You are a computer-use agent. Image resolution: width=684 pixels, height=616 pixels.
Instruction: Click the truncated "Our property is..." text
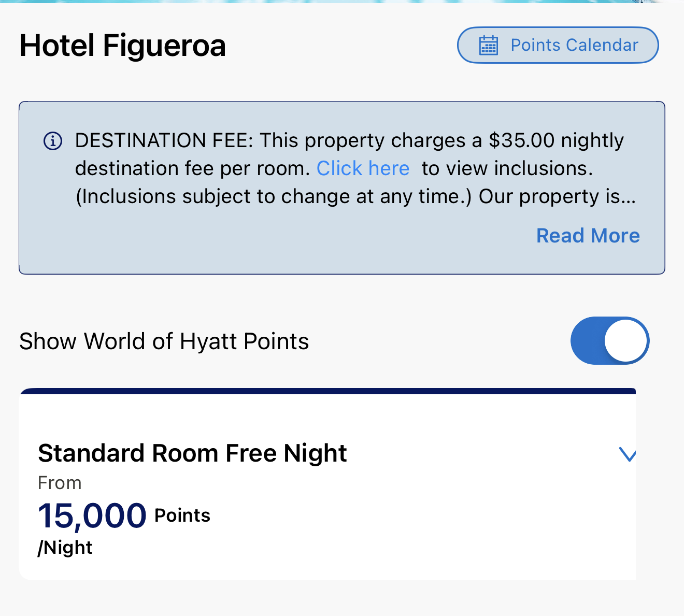click(557, 197)
